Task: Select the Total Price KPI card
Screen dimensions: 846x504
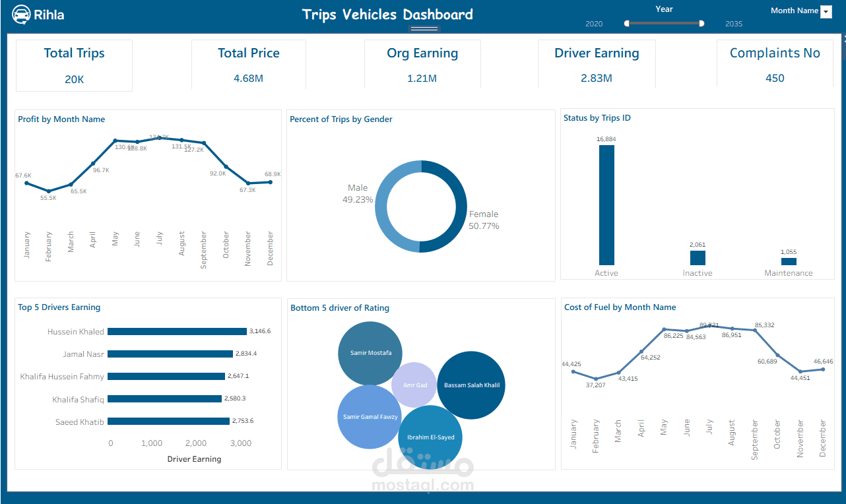Action: [x=248, y=65]
